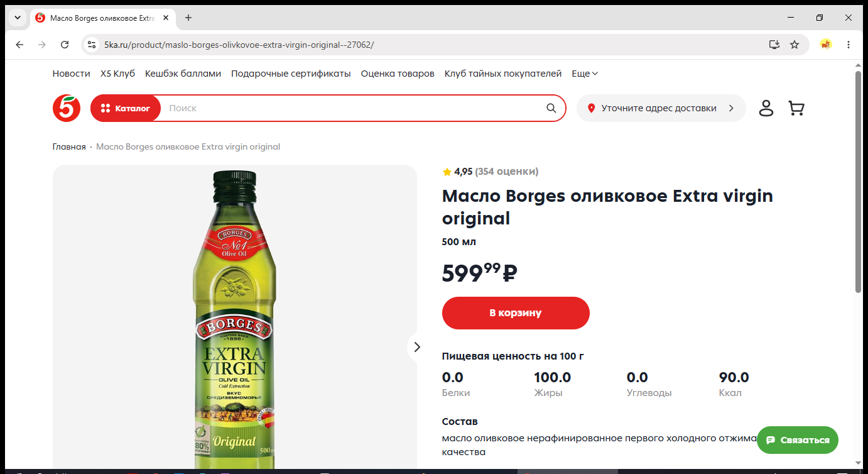Click the install app icon in address bar

coord(774,45)
